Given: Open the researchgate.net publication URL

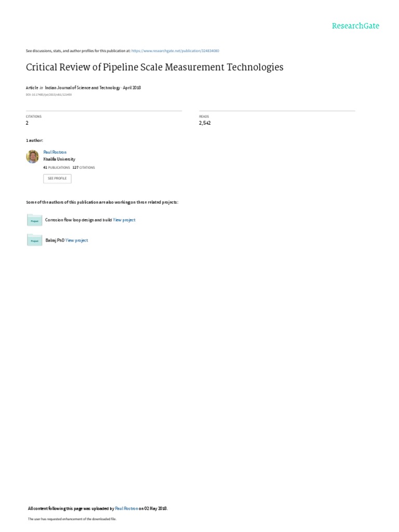Looking at the screenshot, I should (x=175, y=51).
